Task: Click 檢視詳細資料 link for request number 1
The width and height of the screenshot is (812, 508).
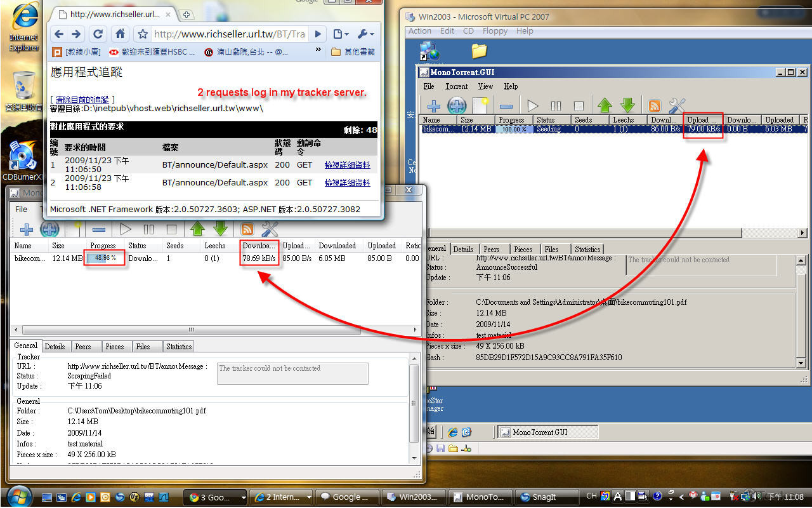Action: coord(347,165)
